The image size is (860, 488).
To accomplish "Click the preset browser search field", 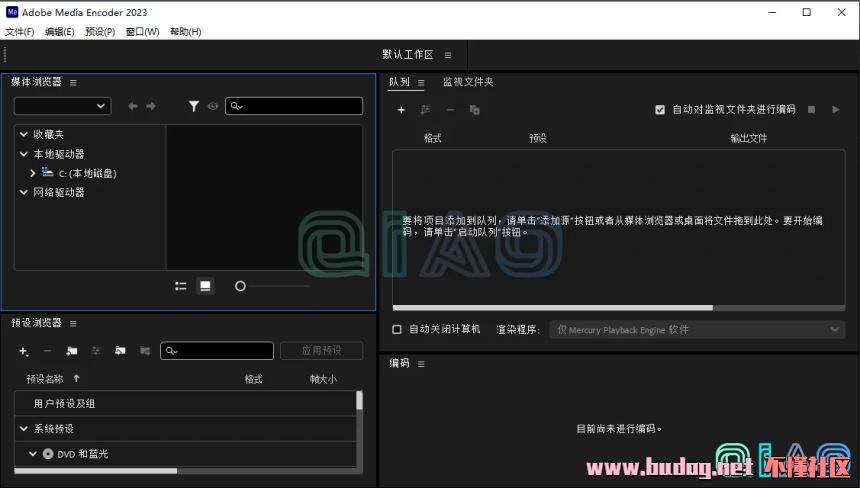I will pyautogui.click(x=217, y=351).
